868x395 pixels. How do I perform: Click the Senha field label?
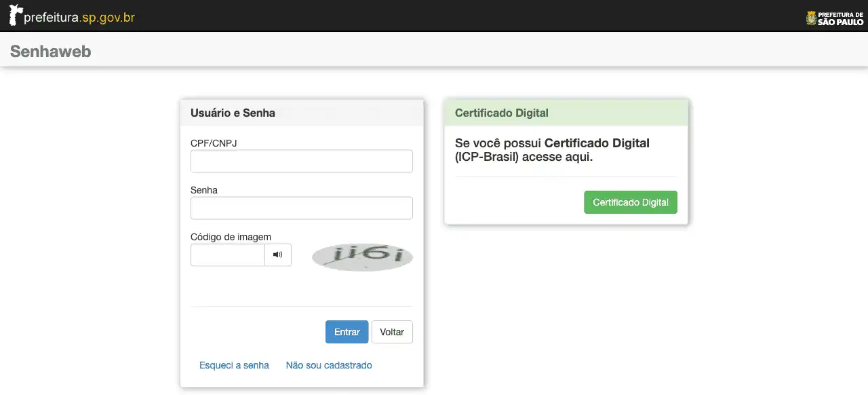tap(204, 190)
